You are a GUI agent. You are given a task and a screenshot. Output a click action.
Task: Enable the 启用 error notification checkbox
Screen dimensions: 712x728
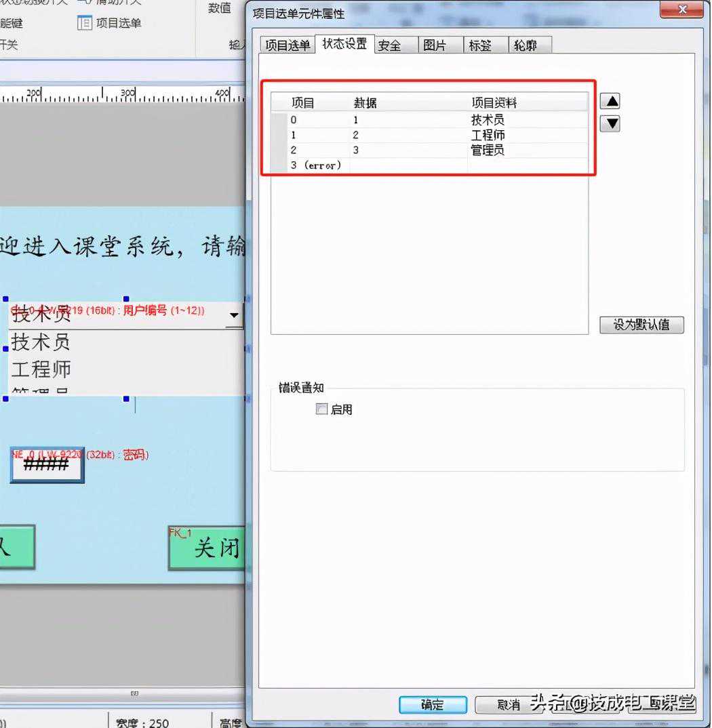click(321, 409)
